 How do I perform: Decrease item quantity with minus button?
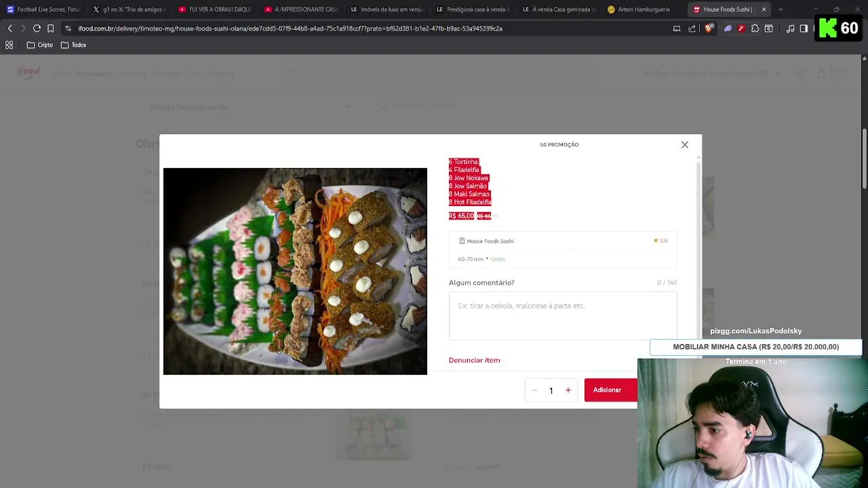[x=534, y=390]
